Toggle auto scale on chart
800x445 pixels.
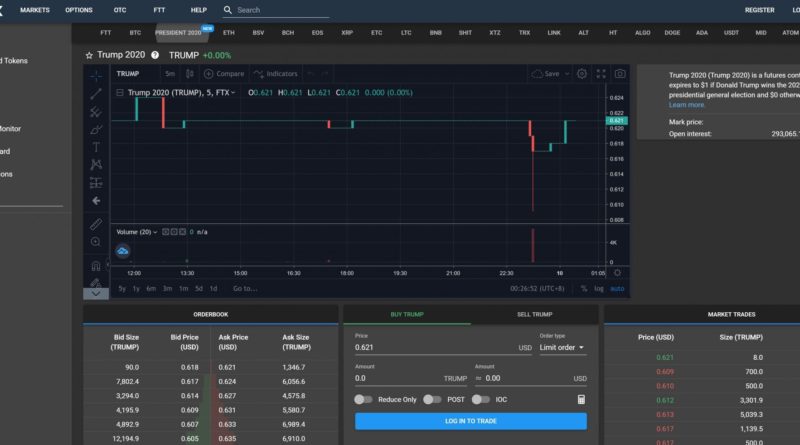[617, 289]
